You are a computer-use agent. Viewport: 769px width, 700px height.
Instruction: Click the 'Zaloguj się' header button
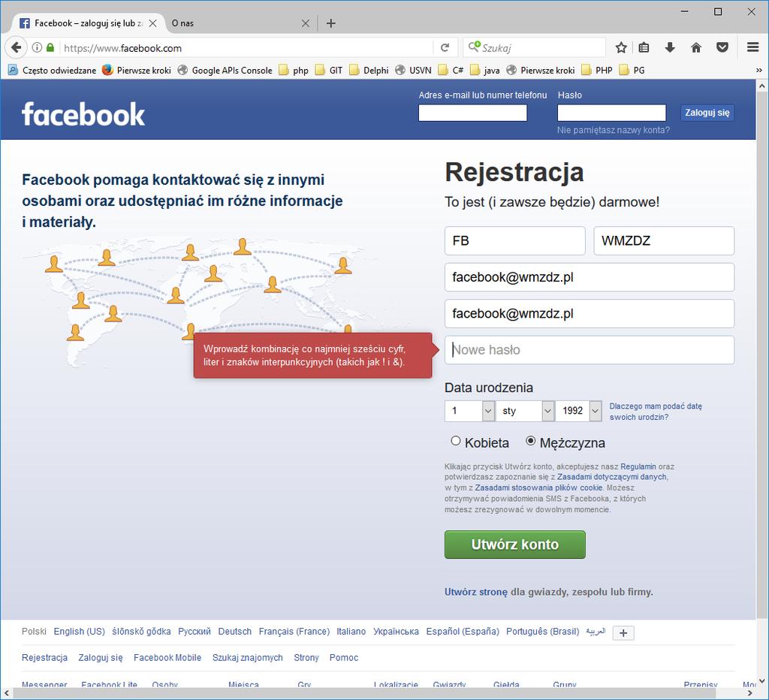pos(707,113)
